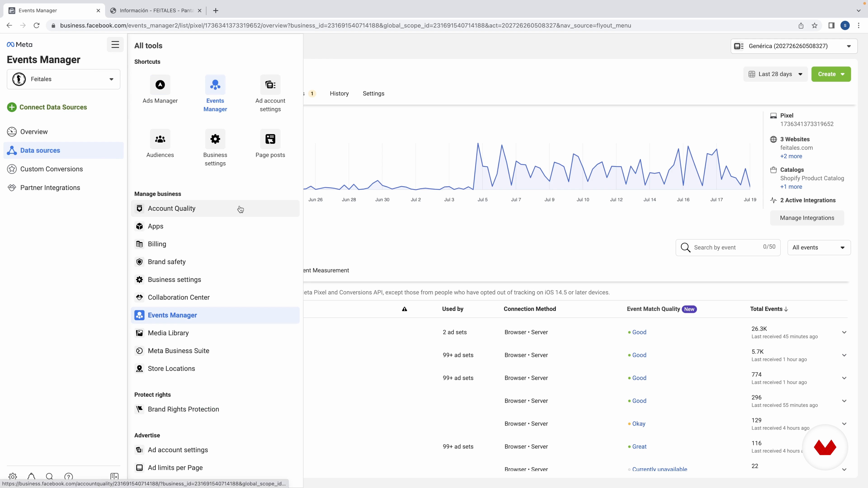Open search icon in sidebar footer

point(50,476)
